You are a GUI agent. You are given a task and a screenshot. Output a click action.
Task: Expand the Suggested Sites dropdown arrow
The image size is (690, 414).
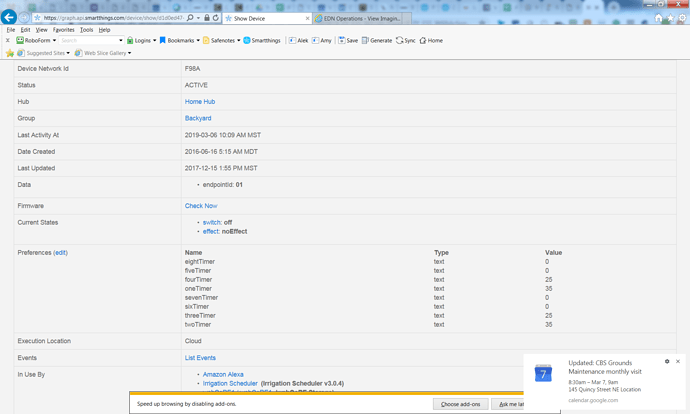coord(68,53)
